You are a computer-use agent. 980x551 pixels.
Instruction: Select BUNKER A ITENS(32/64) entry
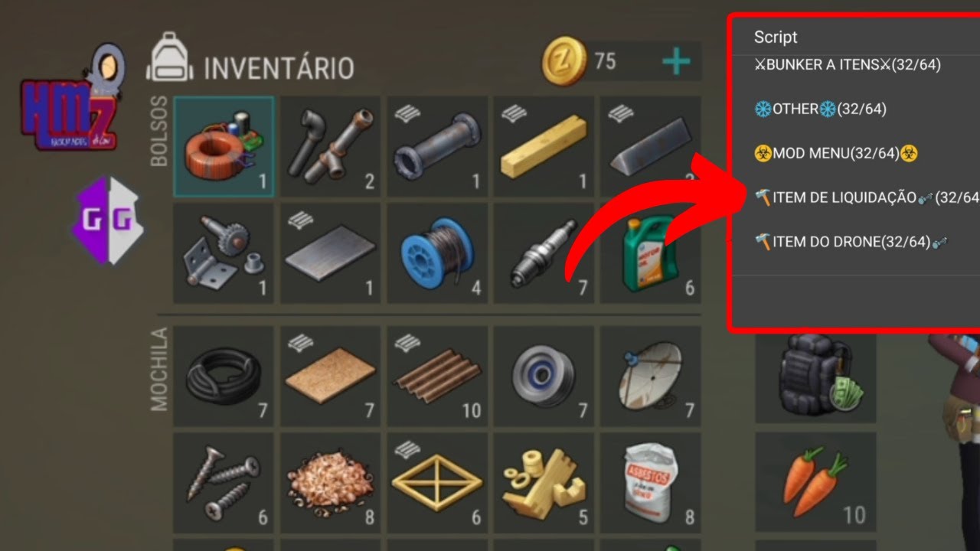pyautogui.click(x=848, y=64)
